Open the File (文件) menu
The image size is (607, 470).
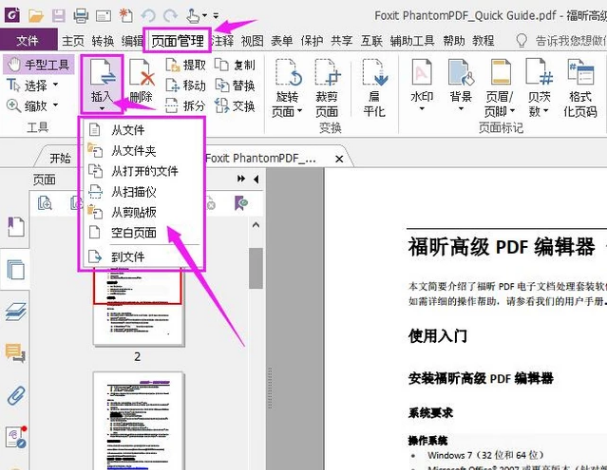[28, 40]
